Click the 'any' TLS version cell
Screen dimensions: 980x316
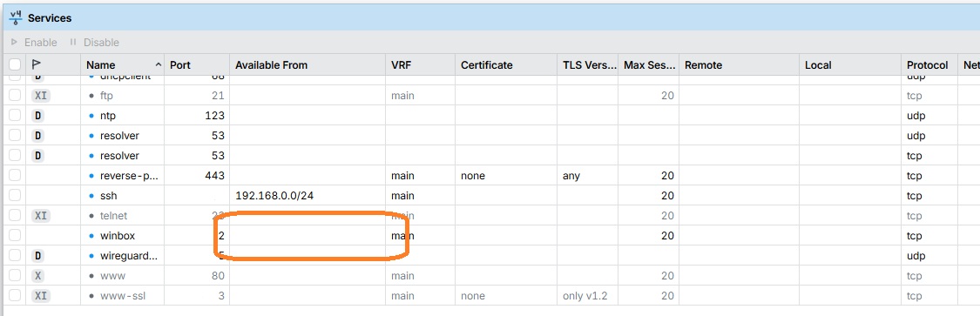[571, 176]
